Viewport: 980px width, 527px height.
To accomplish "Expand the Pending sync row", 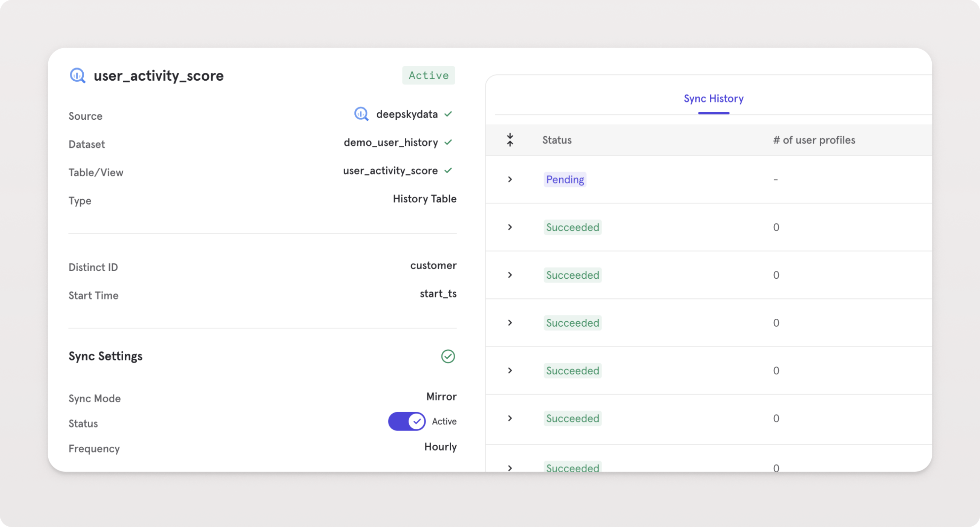I will click(510, 179).
